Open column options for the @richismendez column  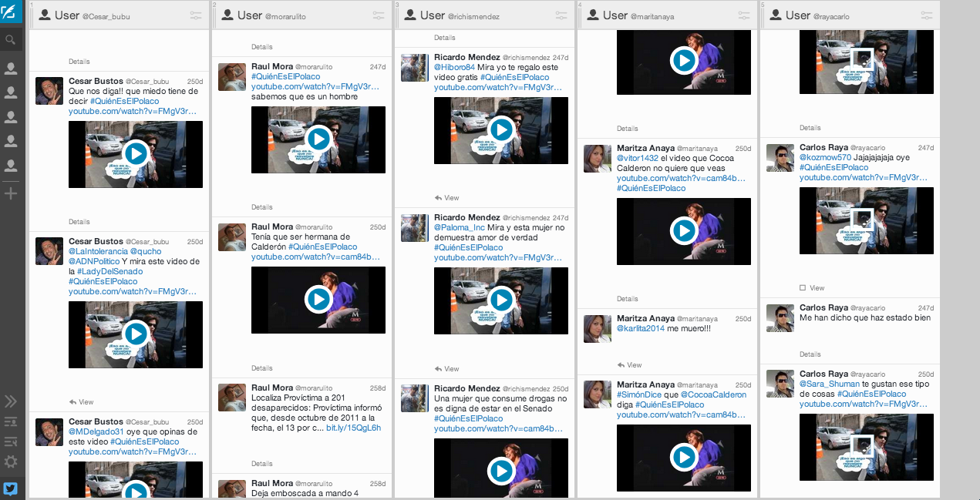[561, 15]
